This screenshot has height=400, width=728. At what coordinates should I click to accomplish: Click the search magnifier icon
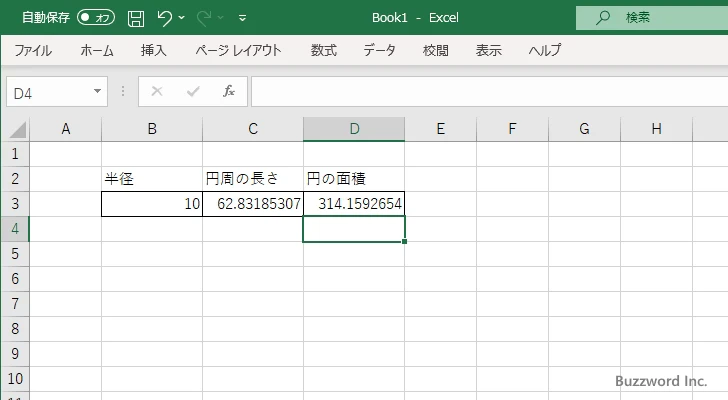point(603,18)
